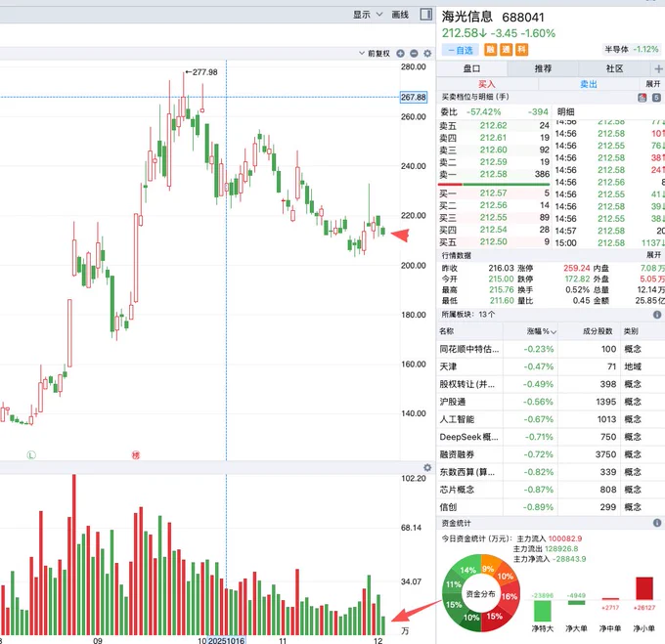
Task: Click the 277.98 high price label
Action: point(204,72)
